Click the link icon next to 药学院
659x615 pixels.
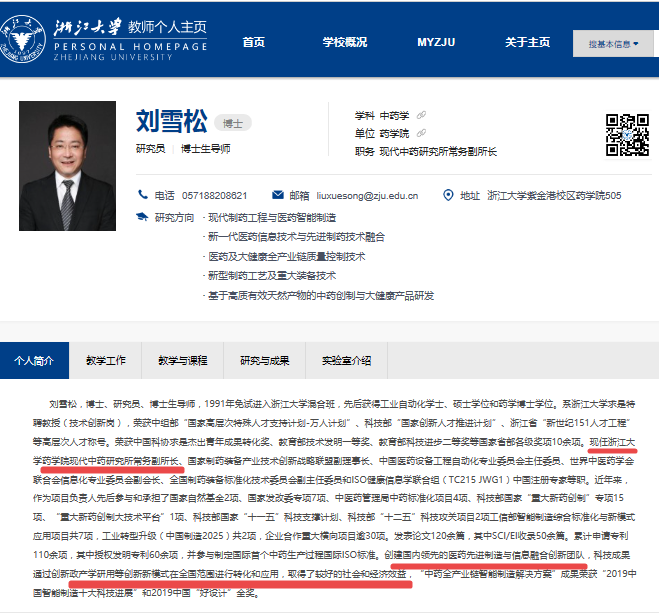[420, 133]
